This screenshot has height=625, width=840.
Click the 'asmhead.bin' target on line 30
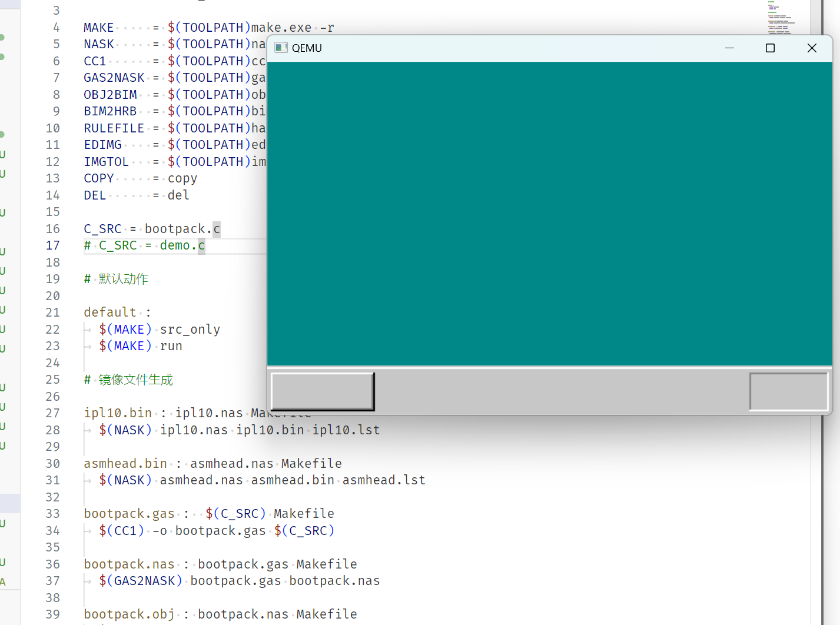(x=125, y=464)
